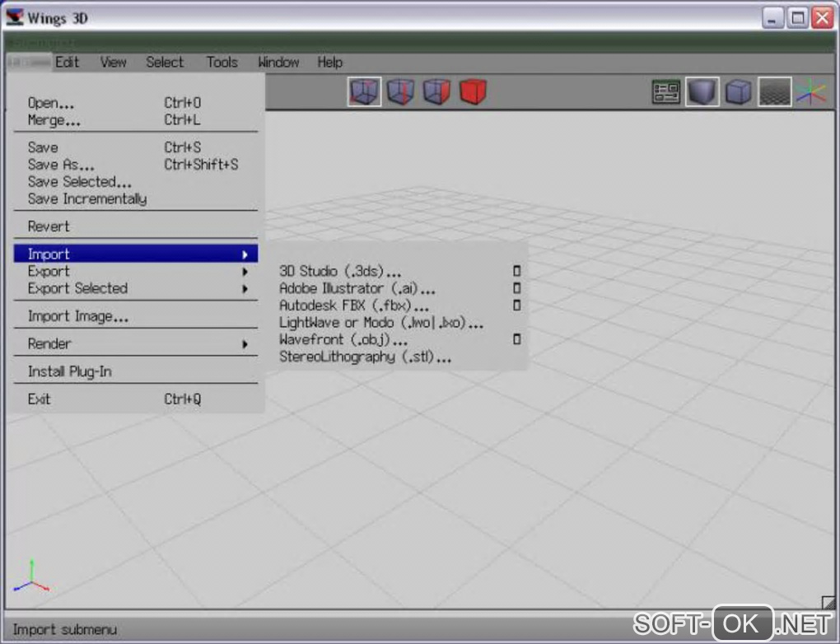Select the Vertex selection mode cube

[x=364, y=91]
